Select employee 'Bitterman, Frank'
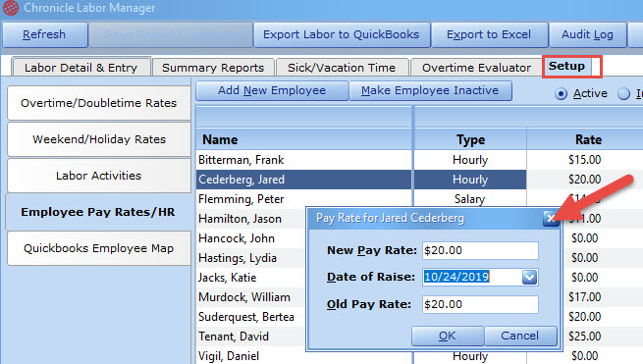 [241, 160]
